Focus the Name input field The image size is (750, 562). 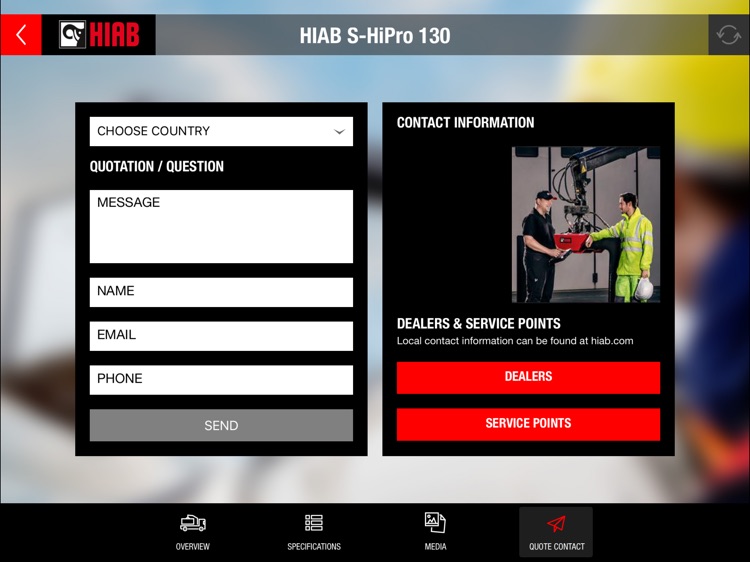point(221,292)
